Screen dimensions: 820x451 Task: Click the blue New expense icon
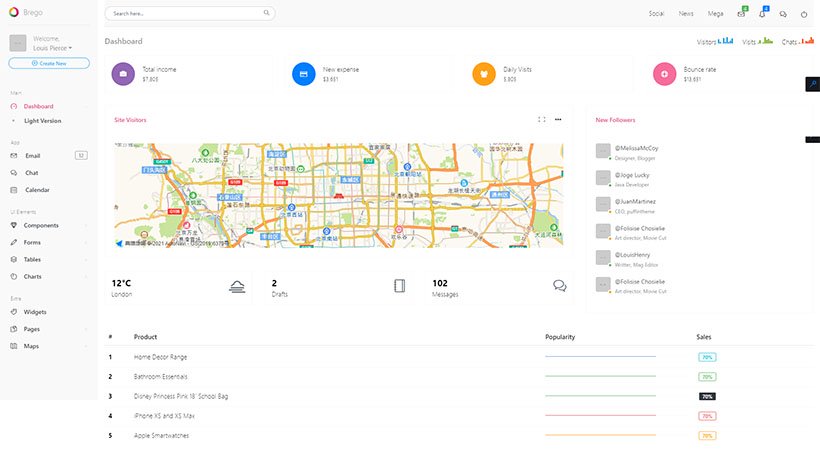coord(303,74)
